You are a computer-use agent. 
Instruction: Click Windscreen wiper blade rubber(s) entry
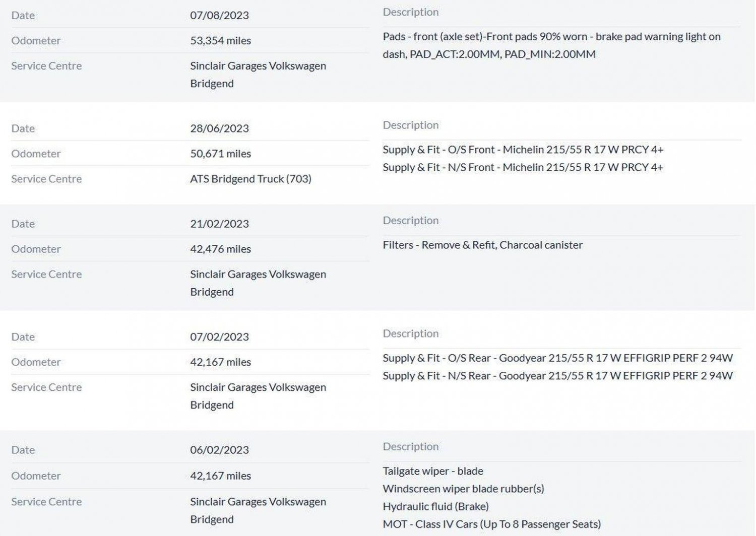[463, 488]
